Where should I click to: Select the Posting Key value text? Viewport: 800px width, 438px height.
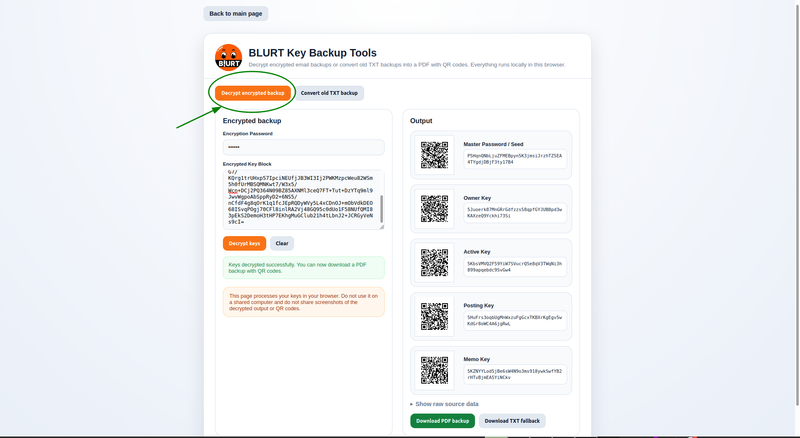click(515, 320)
